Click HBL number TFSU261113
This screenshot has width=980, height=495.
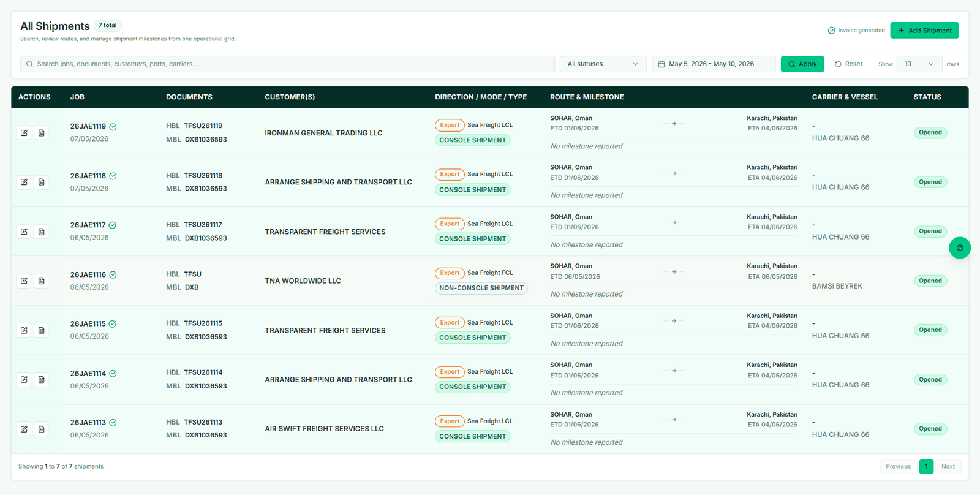203,422
